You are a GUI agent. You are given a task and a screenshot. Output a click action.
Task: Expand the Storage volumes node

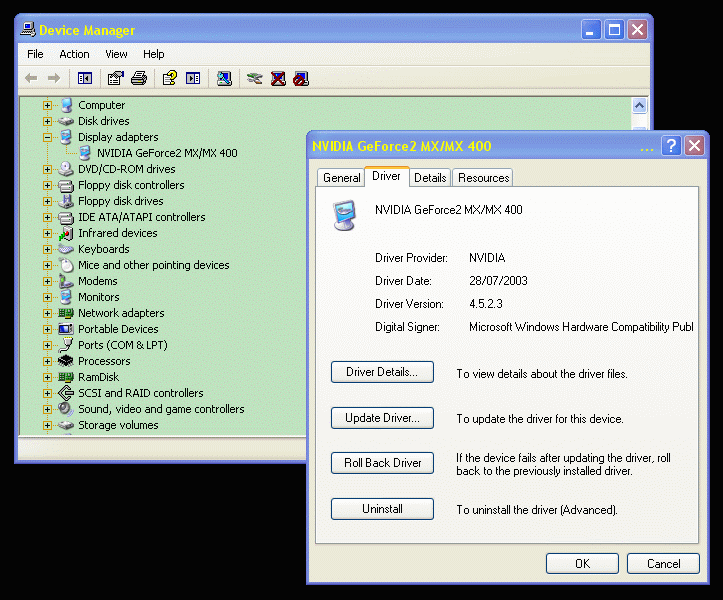[47, 425]
